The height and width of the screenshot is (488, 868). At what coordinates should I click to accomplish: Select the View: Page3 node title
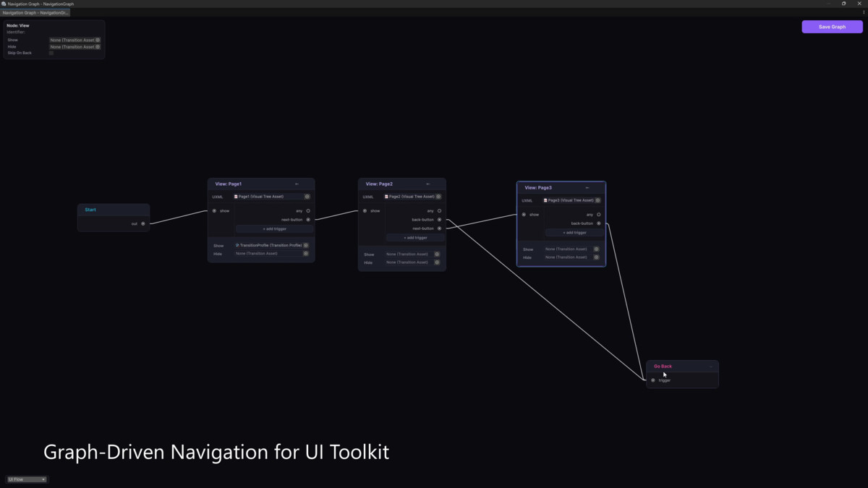coord(538,187)
